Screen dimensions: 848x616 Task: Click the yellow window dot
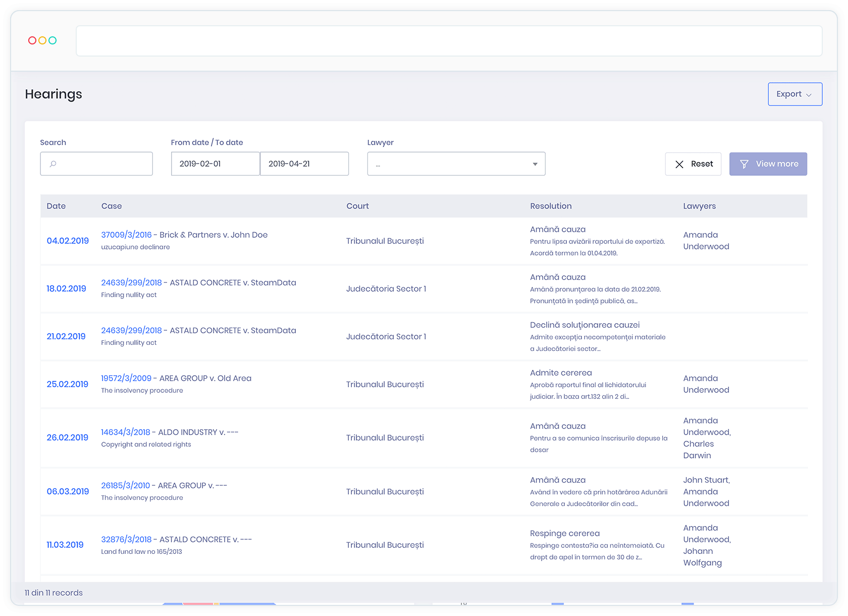pyautogui.click(x=42, y=40)
